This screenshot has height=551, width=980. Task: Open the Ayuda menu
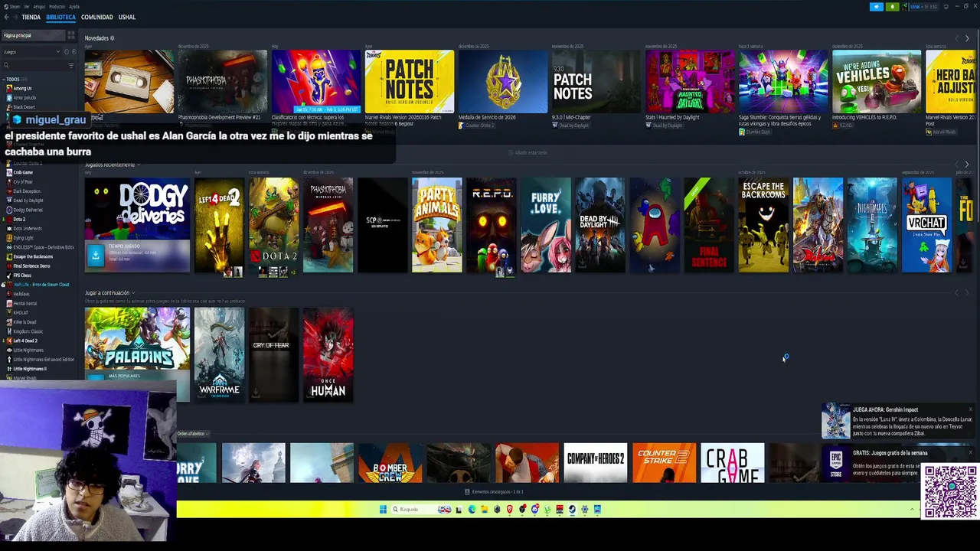tap(74, 7)
